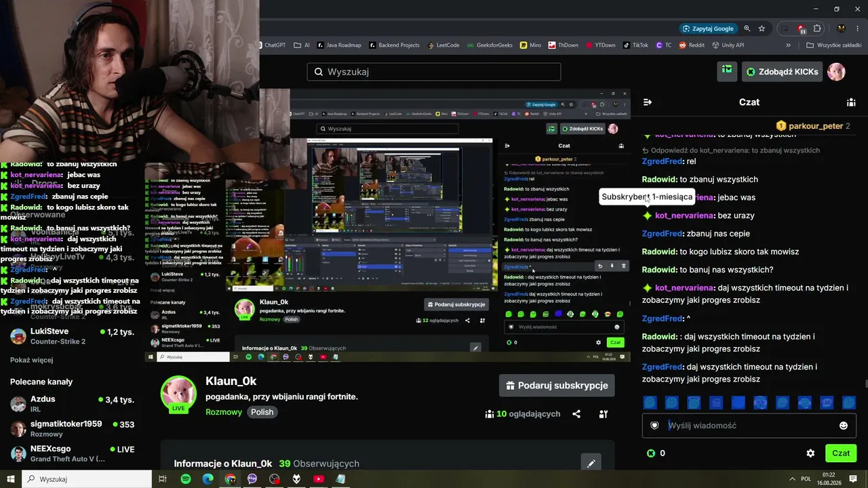The image size is (868, 488).
Task: Open the Java Roadmap bookmark folder
Action: coord(339,45)
